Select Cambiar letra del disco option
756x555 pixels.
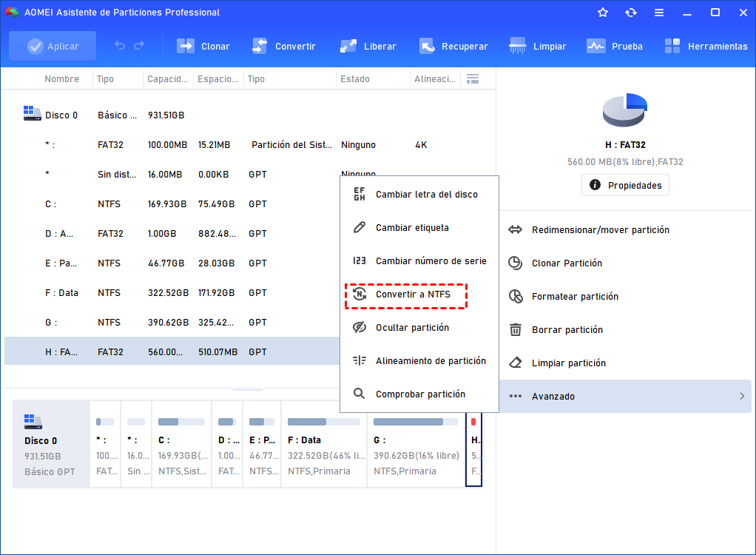point(426,195)
